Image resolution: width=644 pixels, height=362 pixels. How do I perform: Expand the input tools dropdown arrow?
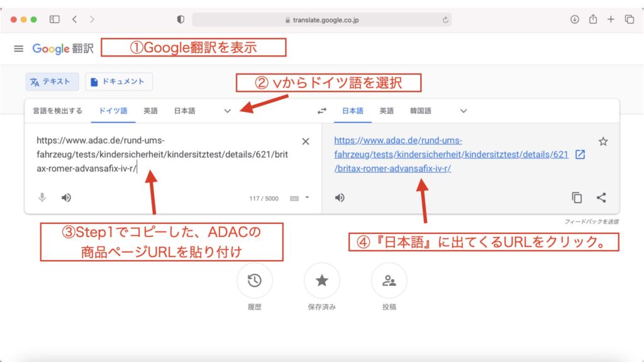point(307,198)
